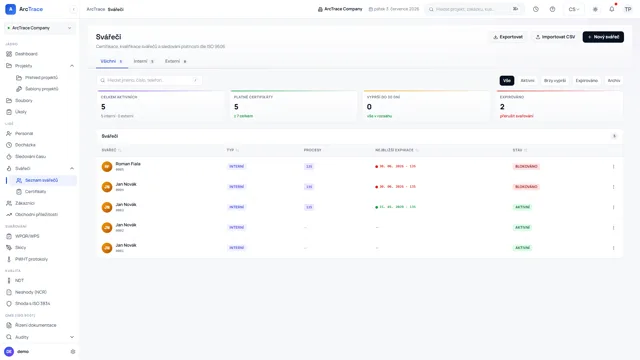Open Obchodní příležitosti in sidebar
This screenshot has height=360, width=640.
click(x=36, y=215)
